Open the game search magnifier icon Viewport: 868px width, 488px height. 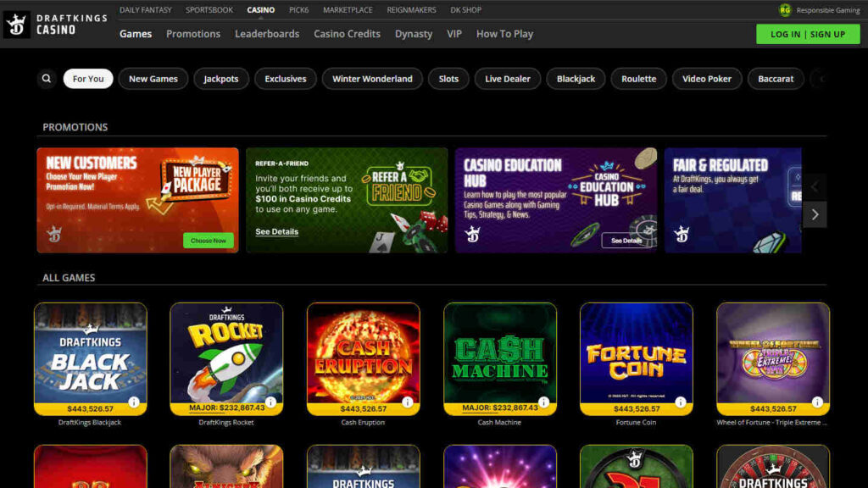(x=47, y=79)
